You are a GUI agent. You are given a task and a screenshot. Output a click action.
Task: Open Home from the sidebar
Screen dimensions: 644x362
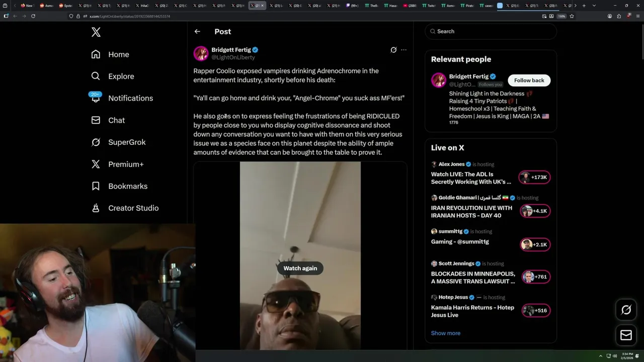coord(110,54)
